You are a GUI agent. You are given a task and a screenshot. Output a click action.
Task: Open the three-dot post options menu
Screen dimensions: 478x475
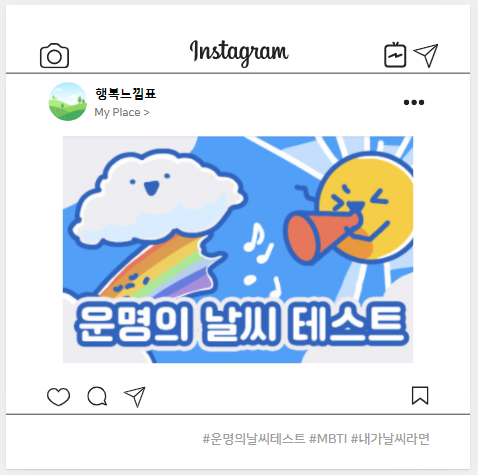tap(414, 102)
